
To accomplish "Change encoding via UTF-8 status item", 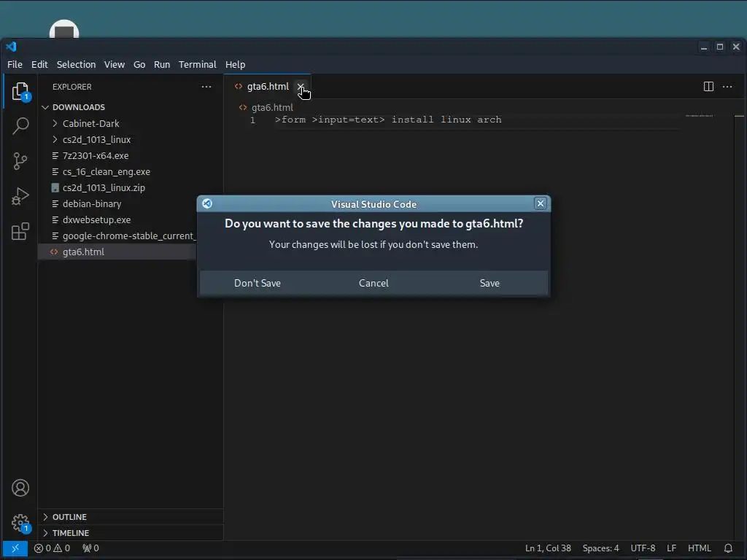I will [643, 548].
